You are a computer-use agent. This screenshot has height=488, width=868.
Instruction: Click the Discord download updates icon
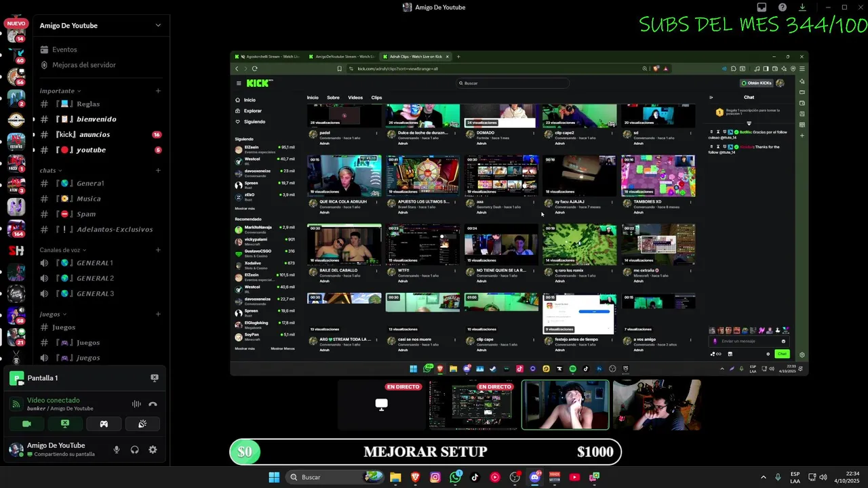(x=802, y=7)
